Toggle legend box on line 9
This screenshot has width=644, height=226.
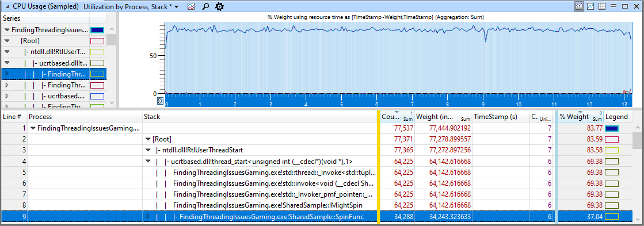(612, 216)
